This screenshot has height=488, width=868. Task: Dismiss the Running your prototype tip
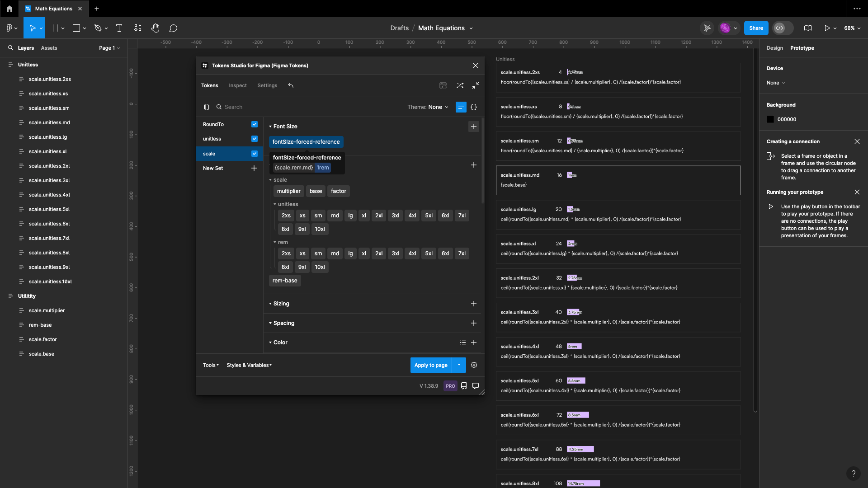[857, 192]
